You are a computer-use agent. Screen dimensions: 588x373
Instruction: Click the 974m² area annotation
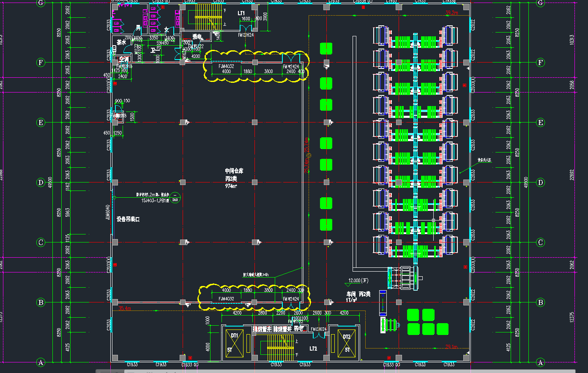[231, 186]
